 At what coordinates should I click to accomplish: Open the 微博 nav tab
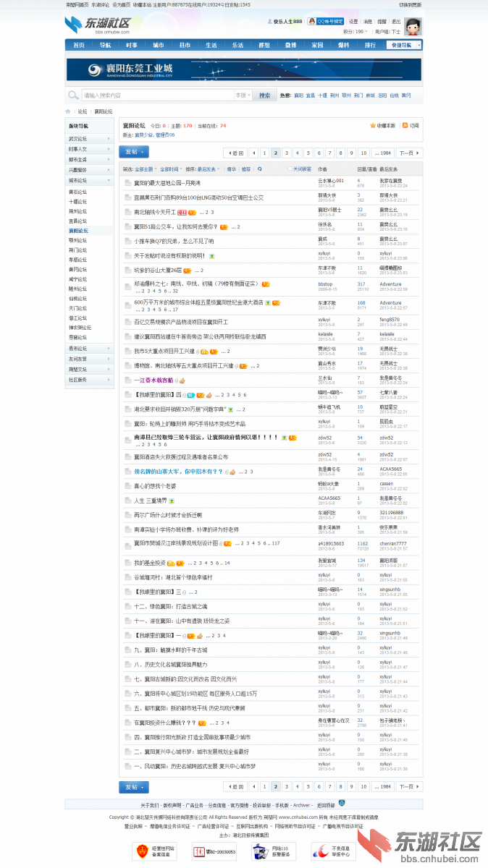click(x=290, y=45)
